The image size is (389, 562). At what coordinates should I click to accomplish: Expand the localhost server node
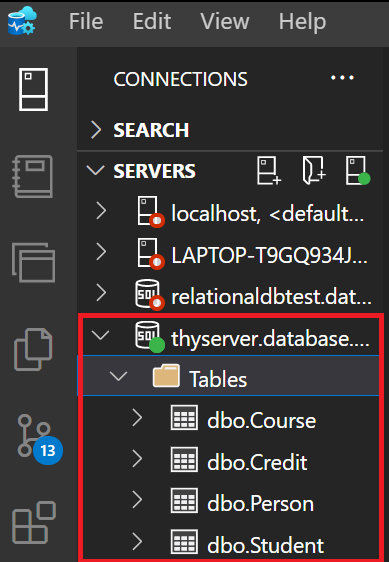click(101, 211)
